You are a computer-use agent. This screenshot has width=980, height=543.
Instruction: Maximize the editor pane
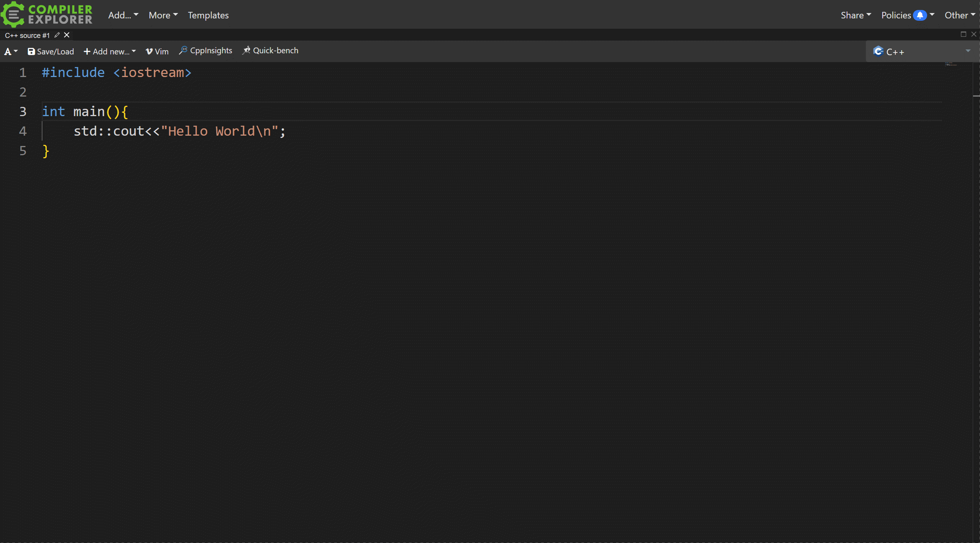click(963, 34)
